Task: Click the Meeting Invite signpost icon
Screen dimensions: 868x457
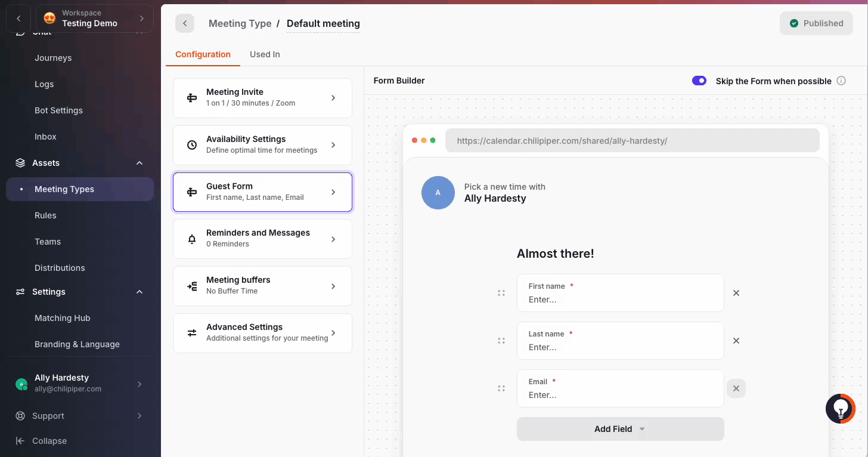Action: pos(192,98)
